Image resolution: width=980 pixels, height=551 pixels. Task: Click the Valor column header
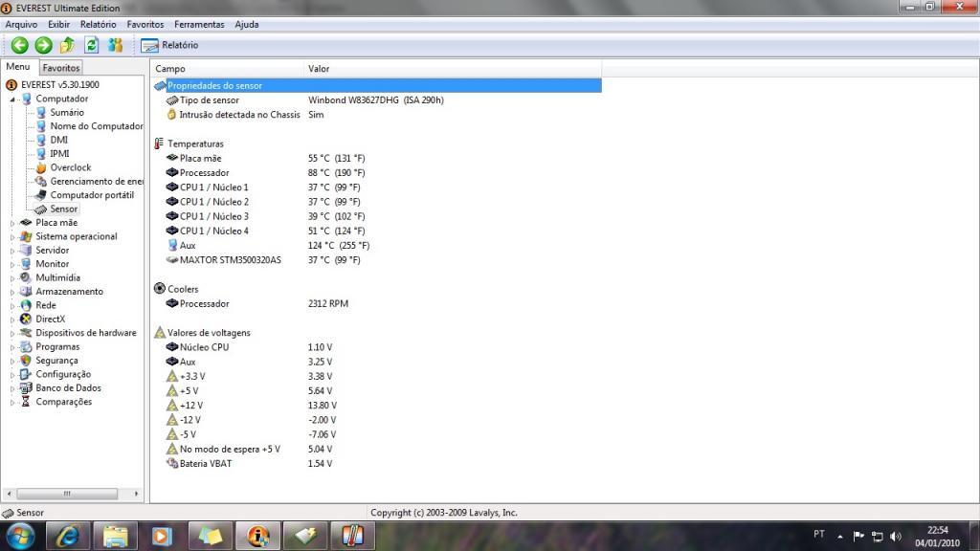[453, 69]
